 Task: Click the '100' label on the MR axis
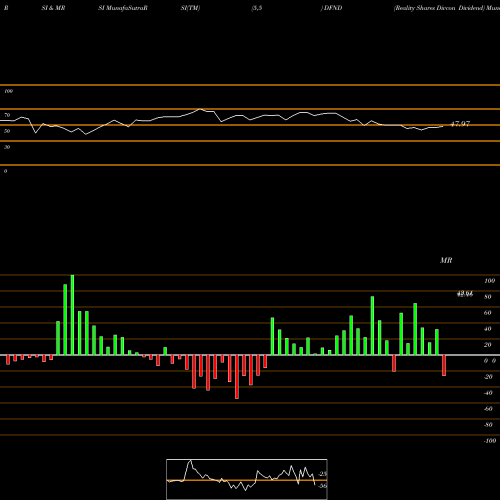[489, 281]
